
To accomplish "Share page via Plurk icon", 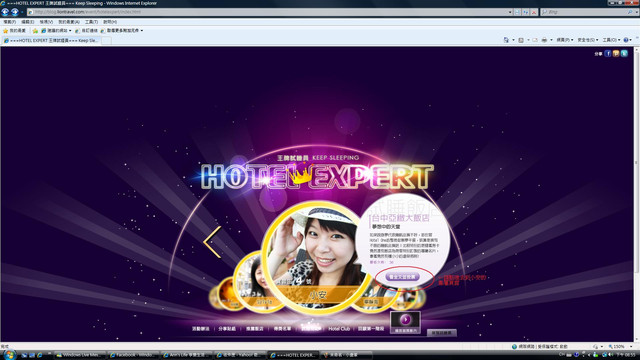I will tap(616, 53).
